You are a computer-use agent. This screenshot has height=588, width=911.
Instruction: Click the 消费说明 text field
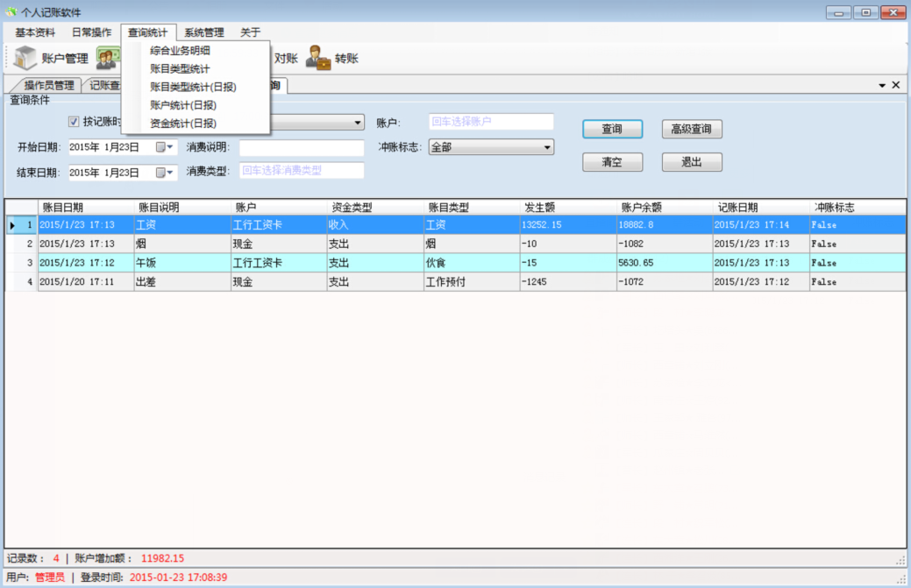pos(301,147)
